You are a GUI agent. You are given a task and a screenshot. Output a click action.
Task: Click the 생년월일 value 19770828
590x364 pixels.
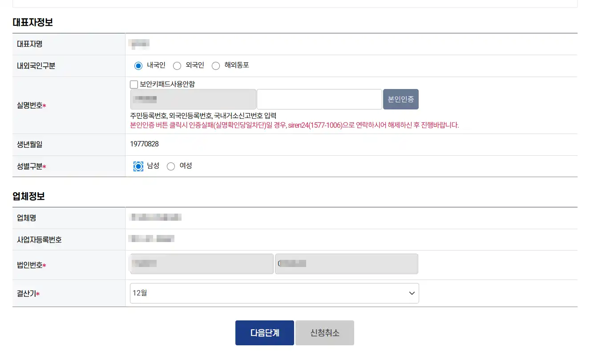point(144,144)
